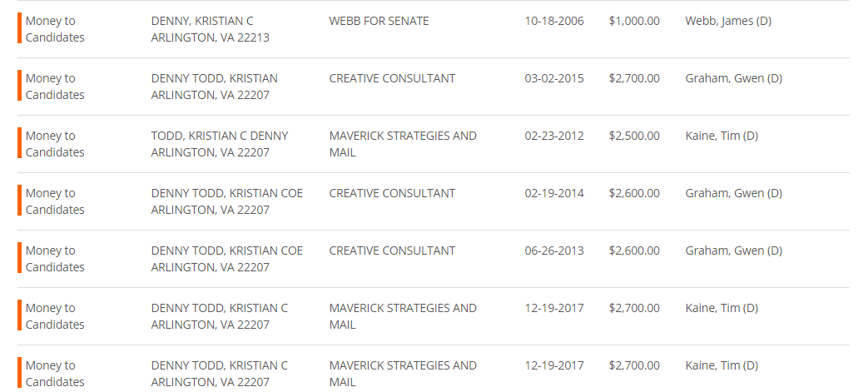Click the $2,500.00 donation amount

pos(634,136)
